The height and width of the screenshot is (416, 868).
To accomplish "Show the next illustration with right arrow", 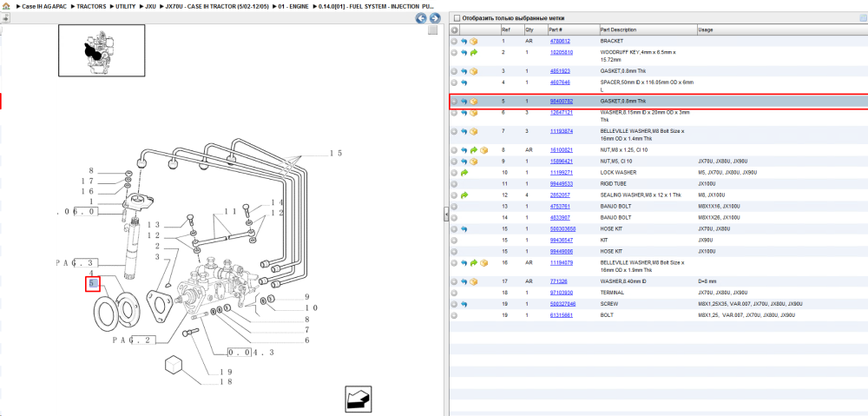I will [x=435, y=17].
